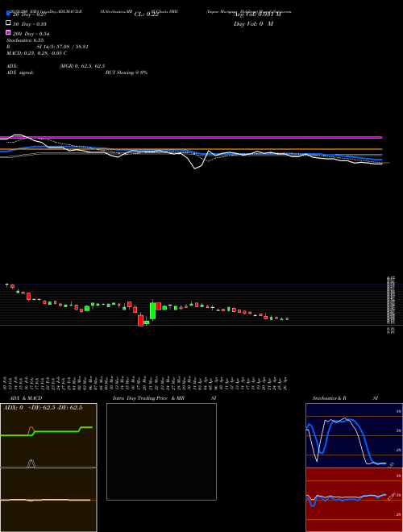Click the 'Stochastics & R' panel title
The height and width of the screenshot is (532, 403).
click(330, 398)
